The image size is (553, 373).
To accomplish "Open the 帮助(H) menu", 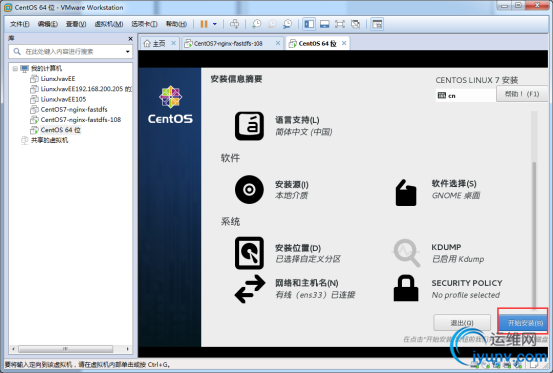I will [x=176, y=24].
